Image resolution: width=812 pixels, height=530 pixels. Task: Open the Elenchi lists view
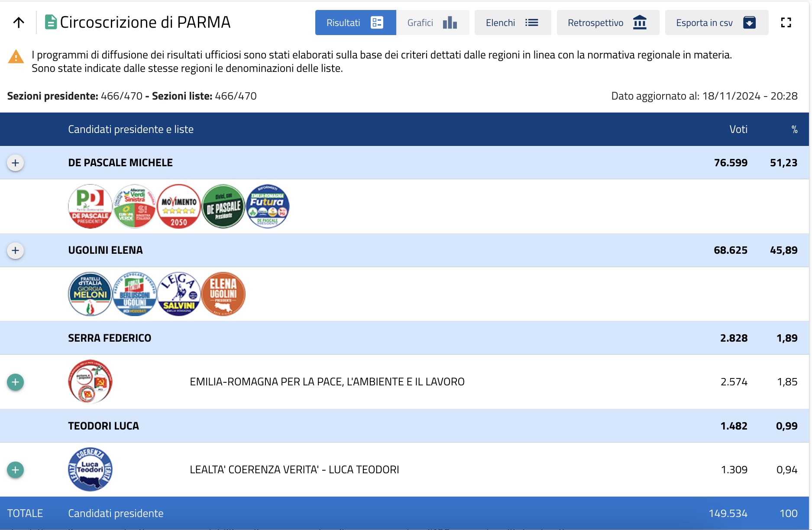(x=512, y=23)
